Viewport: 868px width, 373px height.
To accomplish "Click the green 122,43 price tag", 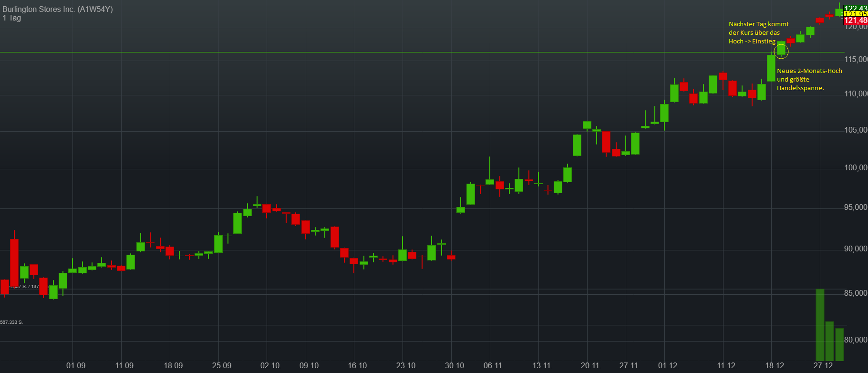I will click(855, 8).
